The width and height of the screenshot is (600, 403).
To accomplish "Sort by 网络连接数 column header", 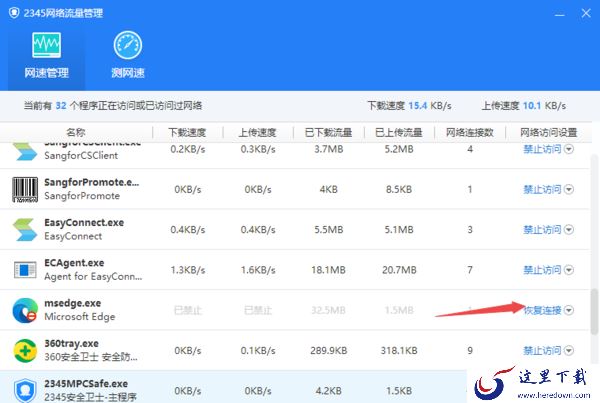I will (x=470, y=132).
